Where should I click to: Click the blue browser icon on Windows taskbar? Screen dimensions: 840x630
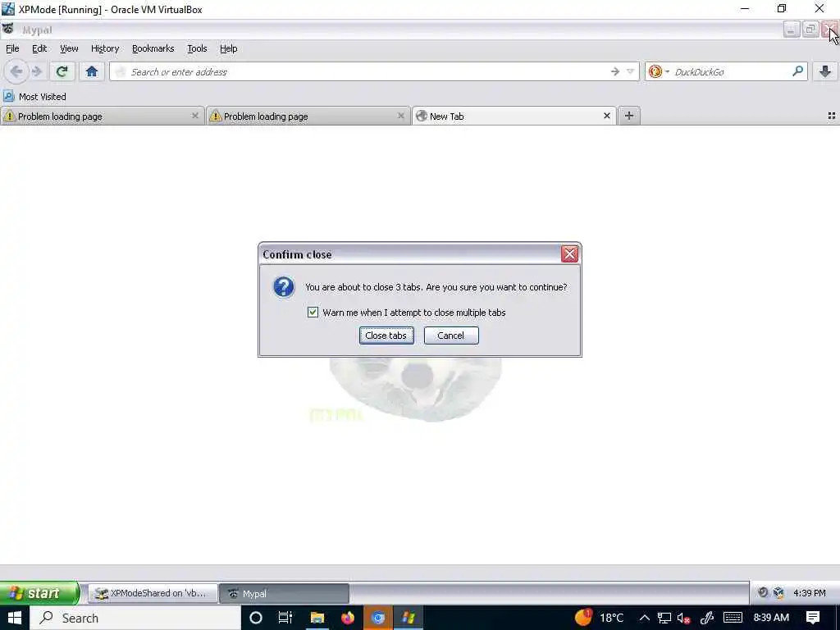coord(378,618)
